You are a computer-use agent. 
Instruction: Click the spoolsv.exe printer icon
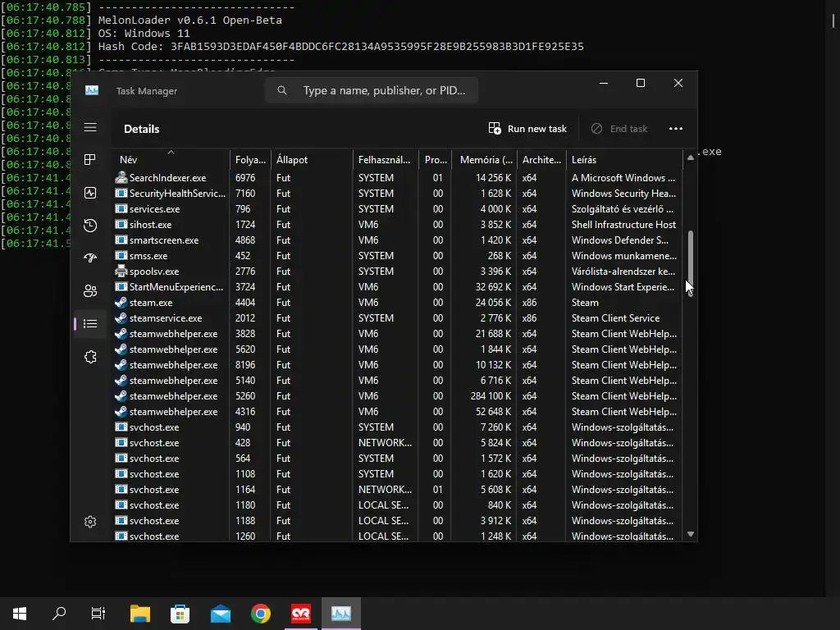click(121, 271)
